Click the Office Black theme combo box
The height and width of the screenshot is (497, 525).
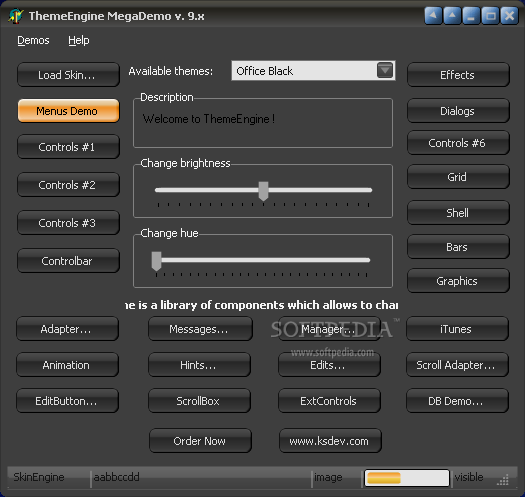(x=313, y=70)
